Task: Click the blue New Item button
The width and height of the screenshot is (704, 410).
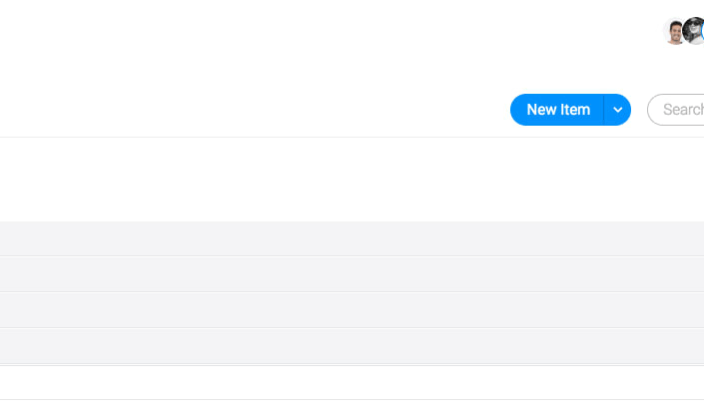Action: (x=557, y=110)
